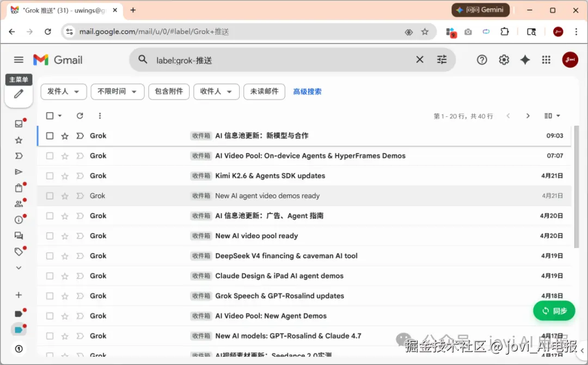Star the Grok Speech & GPT-Rosalind updates email

(x=65, y=296)
